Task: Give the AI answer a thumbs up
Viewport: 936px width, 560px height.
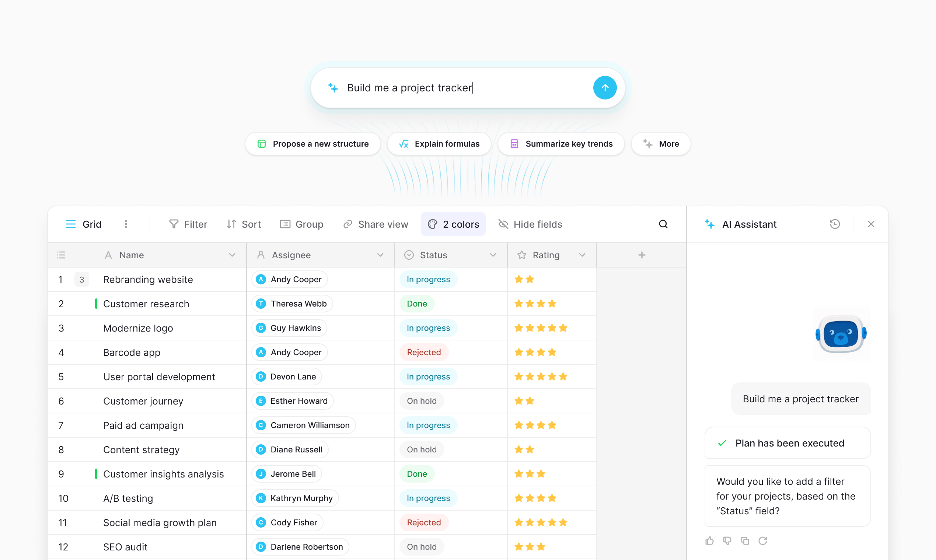Action: (709, 540)
